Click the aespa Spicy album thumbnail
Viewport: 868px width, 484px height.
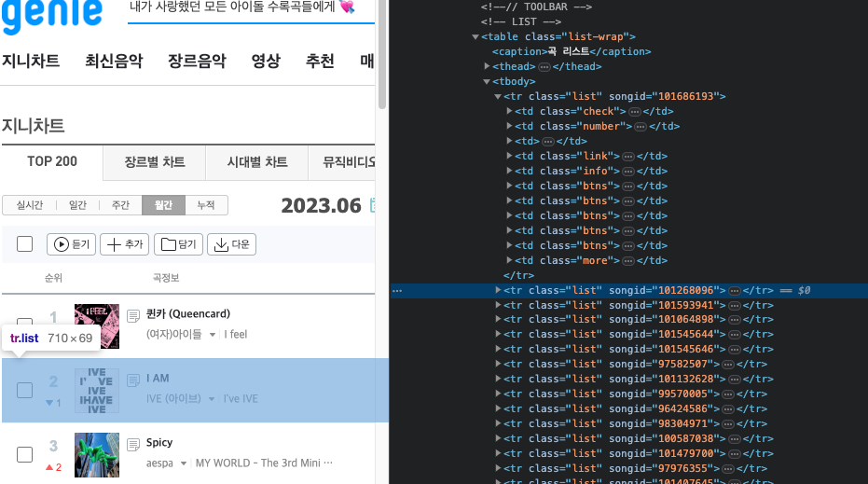pos(97,455)
